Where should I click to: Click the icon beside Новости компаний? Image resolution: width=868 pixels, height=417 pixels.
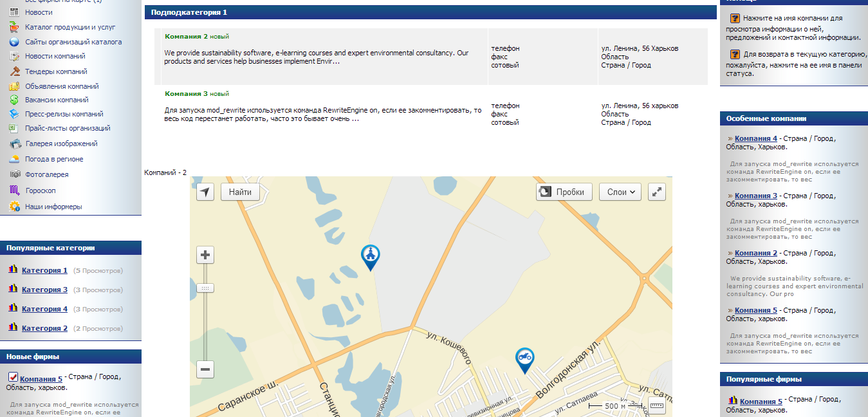[14, 56]
